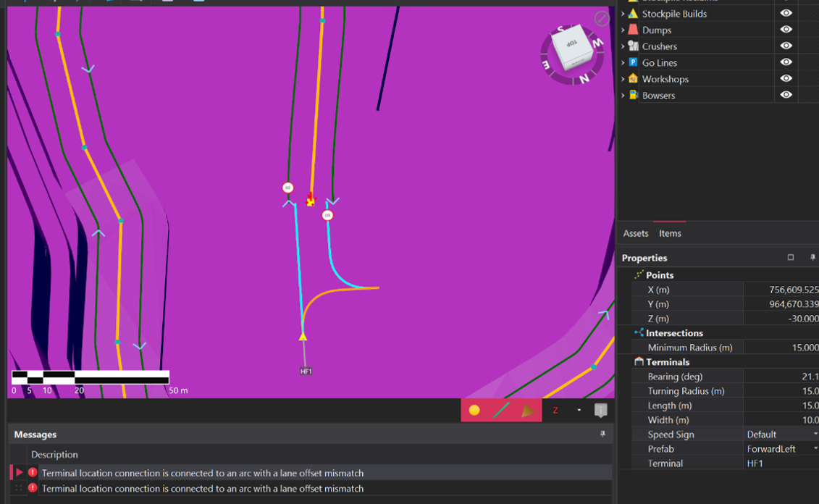Switch to the Assets tab

(x=636, y=233)
